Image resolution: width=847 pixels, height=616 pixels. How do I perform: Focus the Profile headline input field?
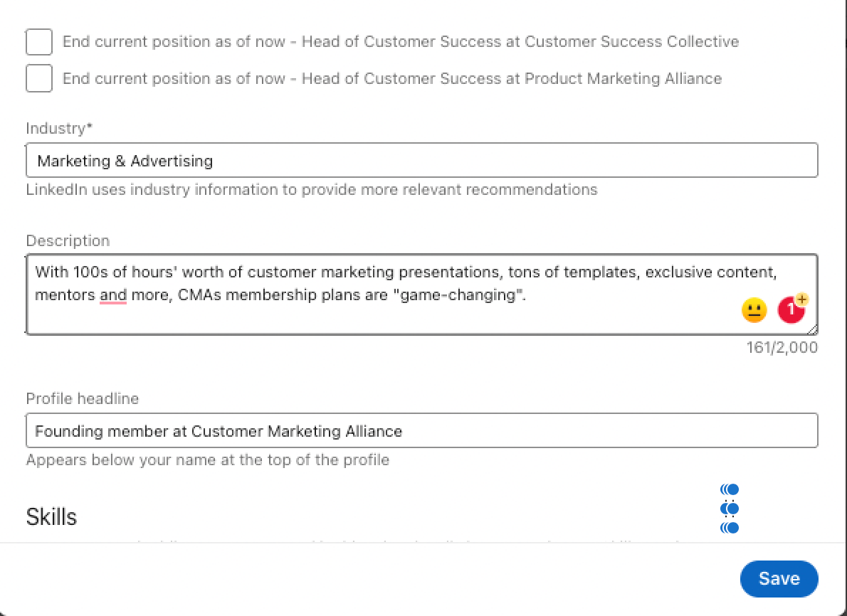(x=421, y=431)
